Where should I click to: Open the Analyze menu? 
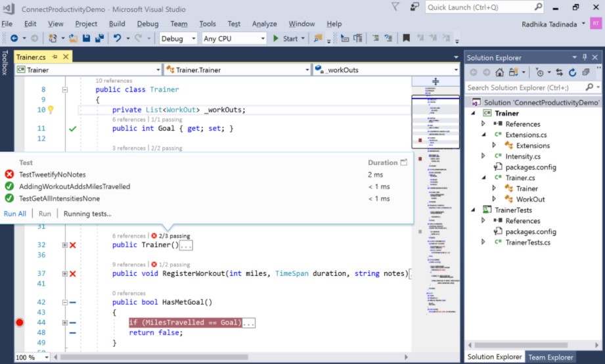coord(264,24)
